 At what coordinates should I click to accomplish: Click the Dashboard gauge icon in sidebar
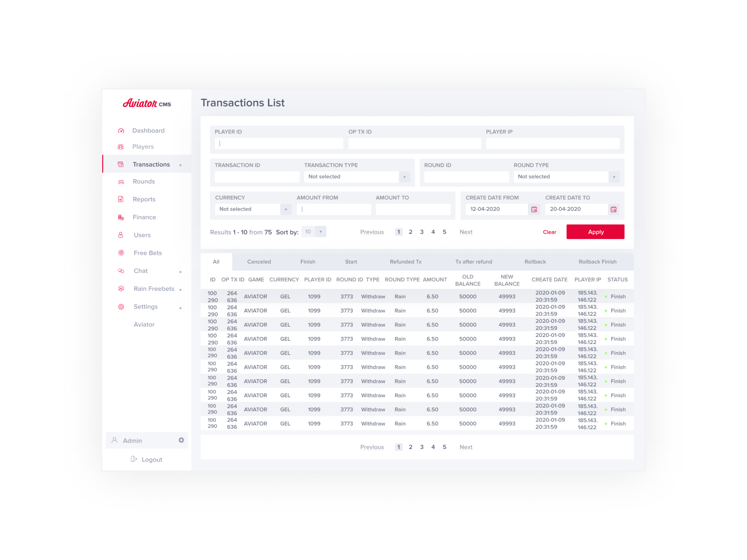121,131
